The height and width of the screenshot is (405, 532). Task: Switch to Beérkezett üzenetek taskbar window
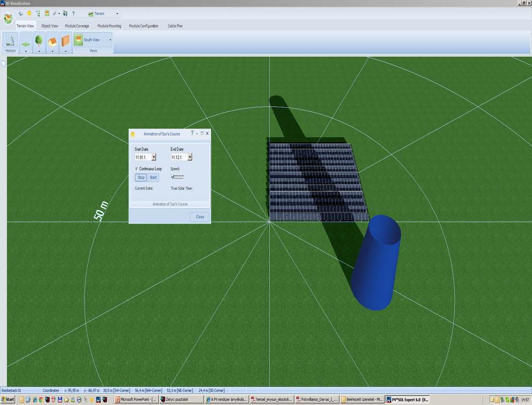pos(362,400)
